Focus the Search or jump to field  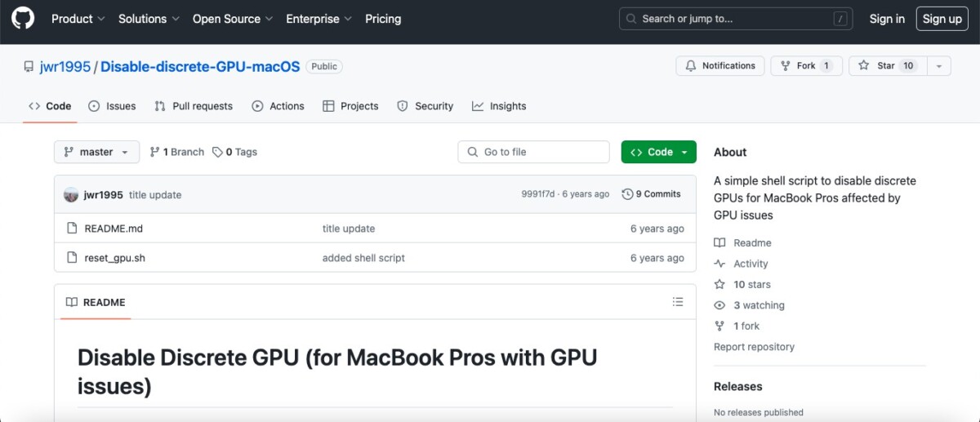(736, 19)
